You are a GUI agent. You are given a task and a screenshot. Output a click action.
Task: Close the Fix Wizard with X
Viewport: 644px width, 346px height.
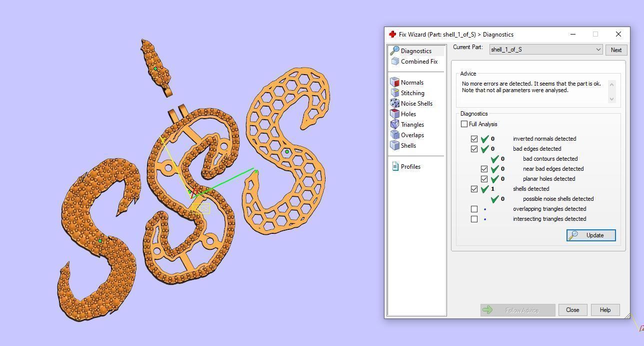point(618,34)
